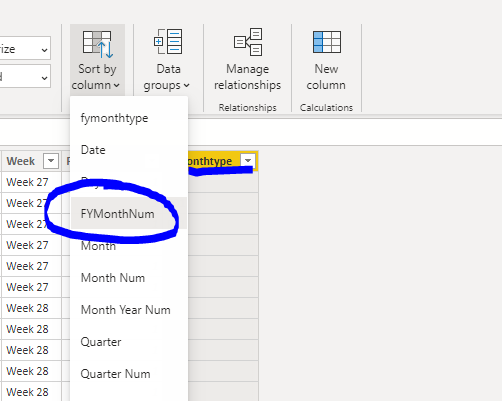Open the Sort by column dropdown
The height and width of the screenshot is (401, 502).
tap(97, 60)
